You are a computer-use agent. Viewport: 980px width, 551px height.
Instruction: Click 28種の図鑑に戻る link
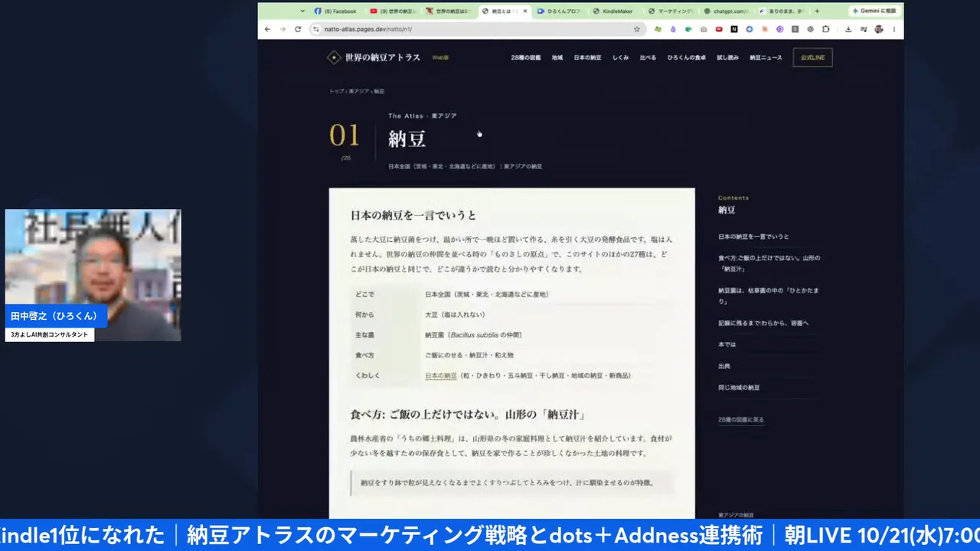(741, 419)
